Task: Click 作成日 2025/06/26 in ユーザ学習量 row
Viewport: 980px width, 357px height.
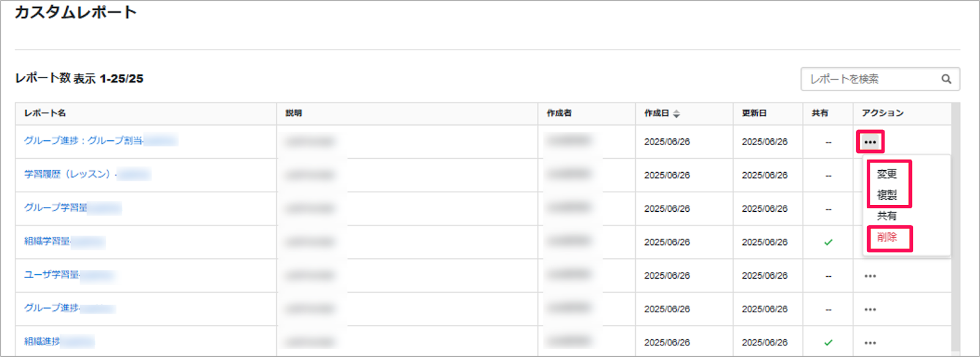Action: coord(666,276)
